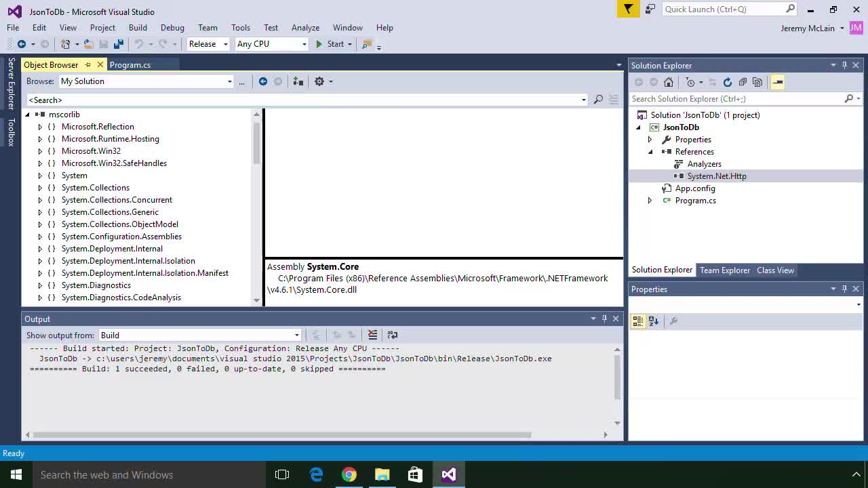Viewport: 868px width, 488px height.
Task: Expand the Properties node in Solution Explorer
Action: pos(650,140)
